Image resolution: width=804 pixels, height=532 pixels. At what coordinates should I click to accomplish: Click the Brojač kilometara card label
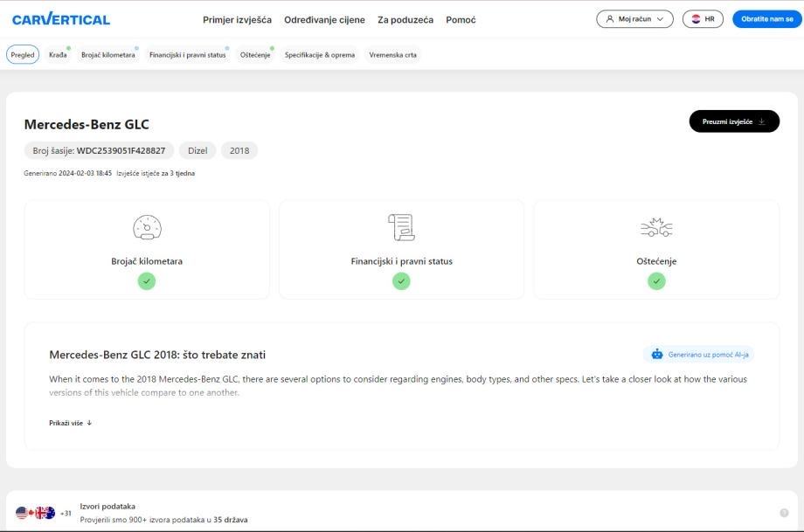147,261
